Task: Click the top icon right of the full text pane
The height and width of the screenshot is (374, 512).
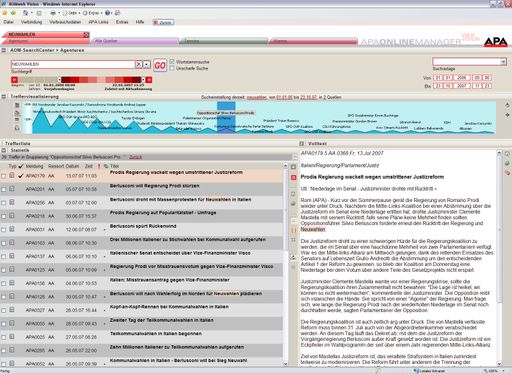Action: coord(507,154)
